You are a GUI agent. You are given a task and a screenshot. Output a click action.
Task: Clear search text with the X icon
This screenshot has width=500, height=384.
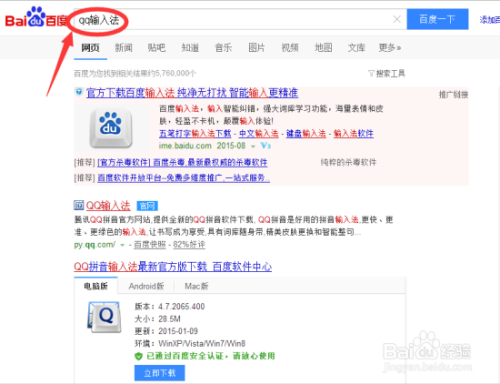coord(397,19)
